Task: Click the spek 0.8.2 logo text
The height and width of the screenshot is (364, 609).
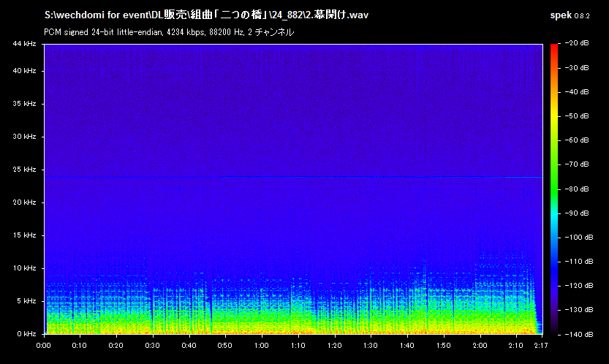Action: pos(570,15)
